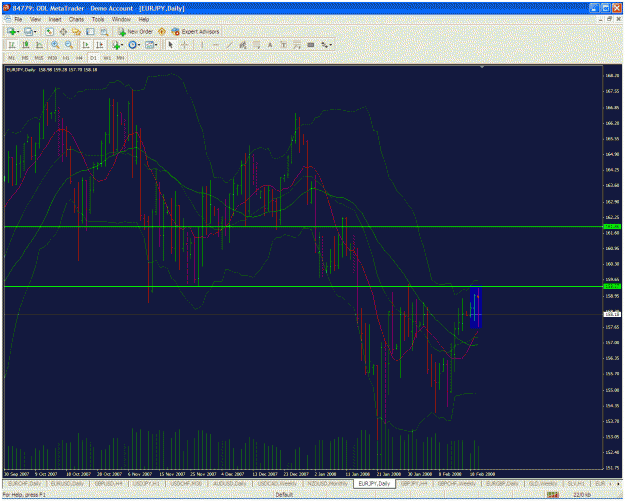This screenshot has height=501, width=625.
Task: Open the Terminal panel
Action: point(90,32)
